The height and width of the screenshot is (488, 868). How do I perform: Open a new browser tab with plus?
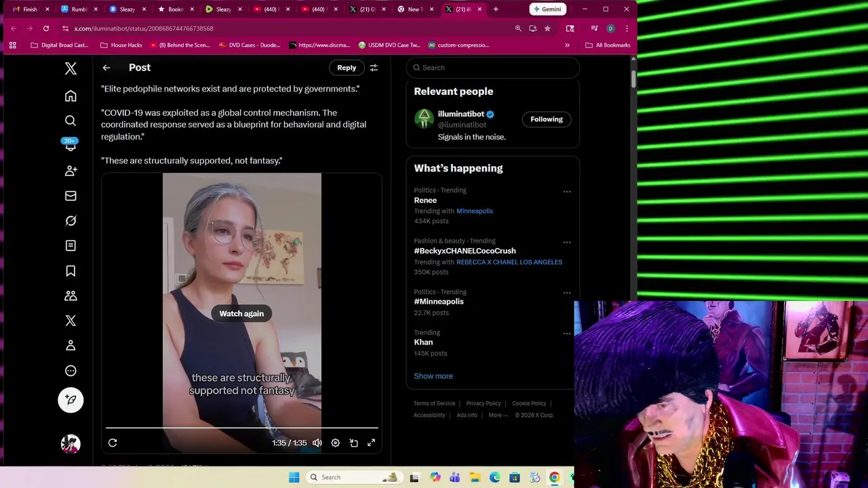(x=496, y=9)
